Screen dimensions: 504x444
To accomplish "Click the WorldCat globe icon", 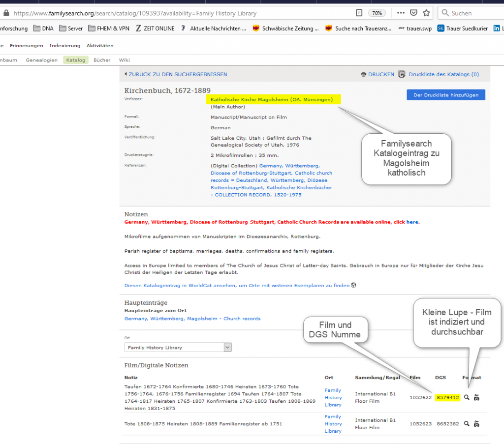I will 353,285.
